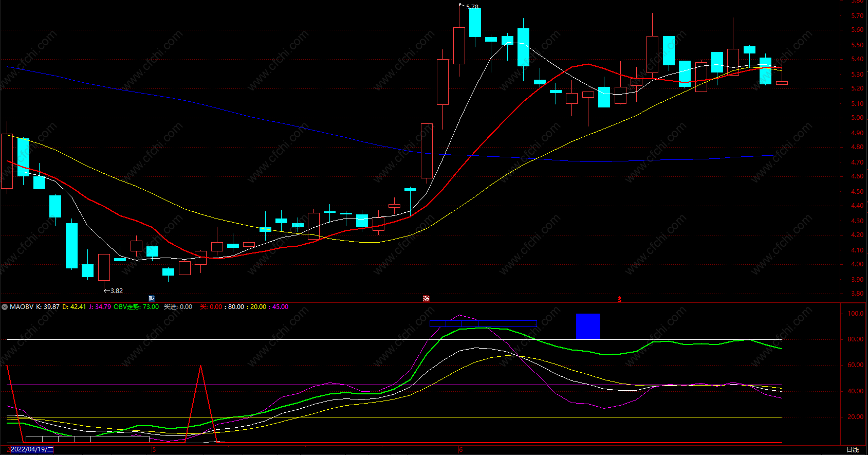The image size is (868, 455).
Task: Click the MAOBV indicator name label
Action: coord(22,307)
